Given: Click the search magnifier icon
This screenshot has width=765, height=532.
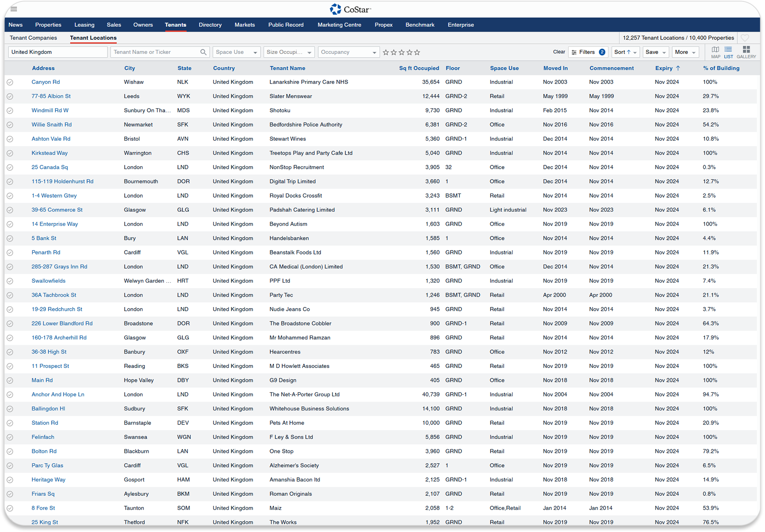Looking at the screenshot, I should pyautogui.click(x=203, y=52).
